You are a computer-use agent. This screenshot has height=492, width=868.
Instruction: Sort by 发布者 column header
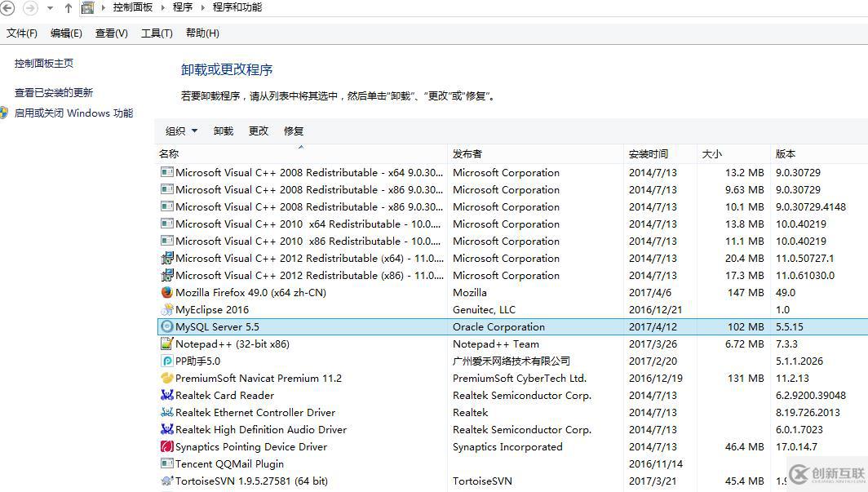click(x=535, y=154)
